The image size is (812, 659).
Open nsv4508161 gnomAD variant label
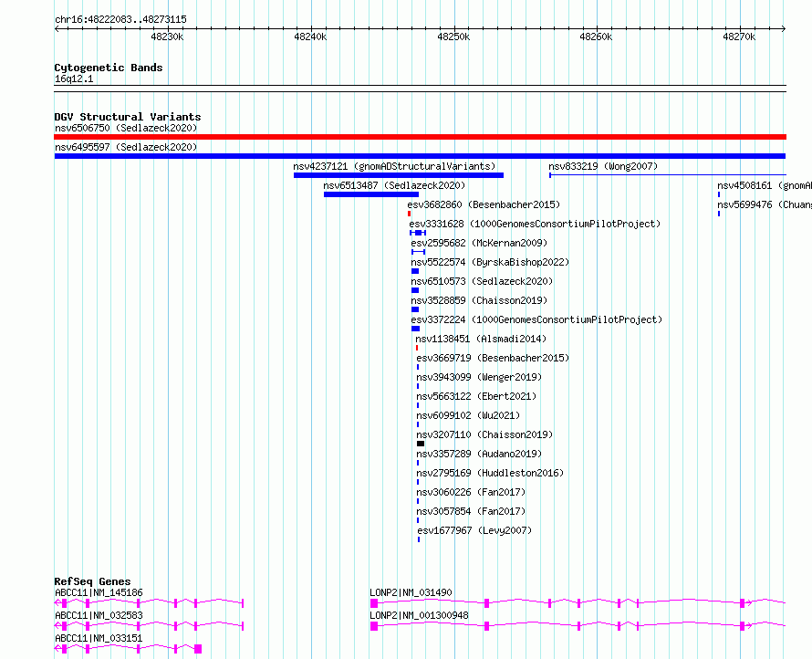pyautogui.click(x=765, y=185)
